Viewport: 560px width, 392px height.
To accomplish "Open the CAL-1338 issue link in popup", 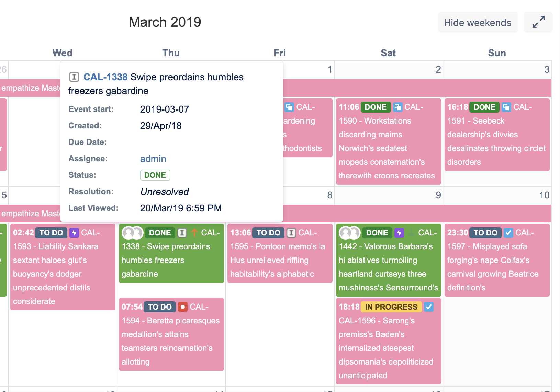I will pos(105,77).
